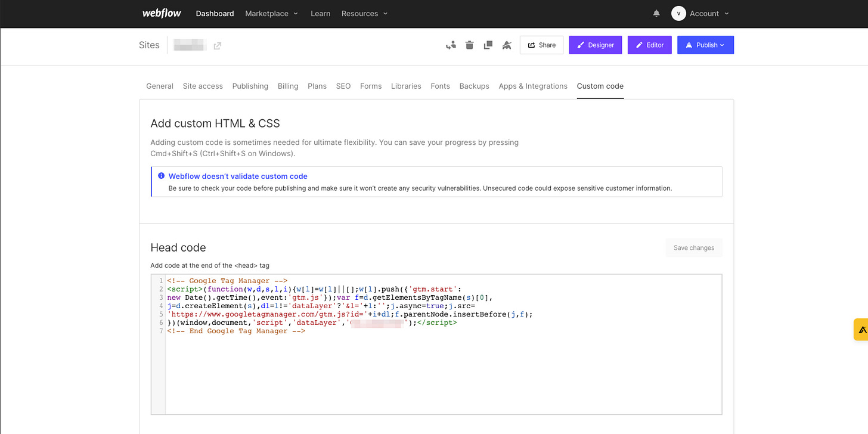Open the Publish dropdown button

tap(705, 45)
